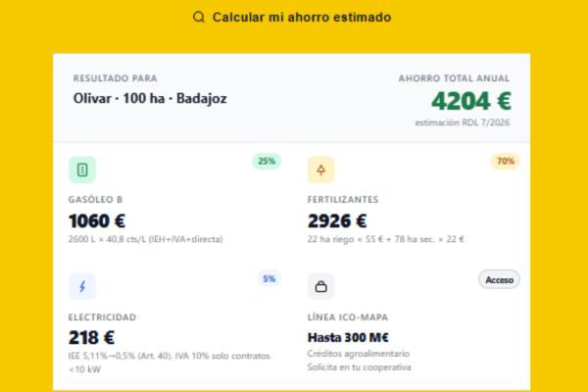The image size is (588, 392).
Task: Click the 70% fertilizantes badge
Action: coord(505,161)
